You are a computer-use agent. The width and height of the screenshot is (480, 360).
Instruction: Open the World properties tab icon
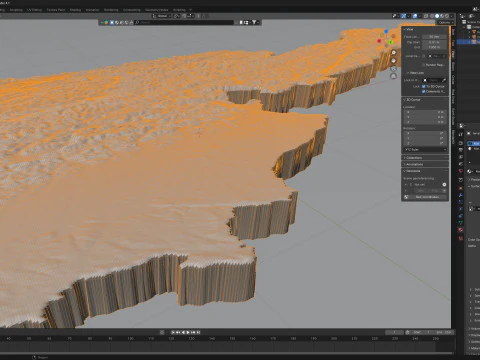point(461,170)
